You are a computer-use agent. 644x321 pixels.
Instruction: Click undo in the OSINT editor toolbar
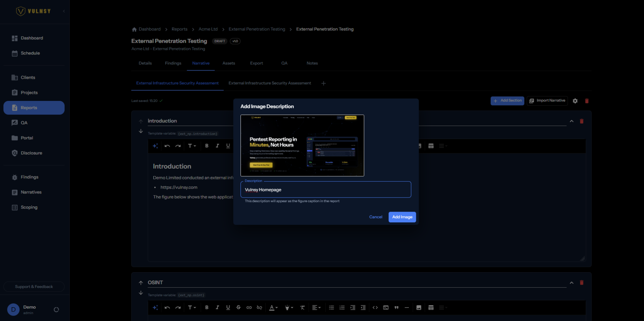[x=167, y=308]
